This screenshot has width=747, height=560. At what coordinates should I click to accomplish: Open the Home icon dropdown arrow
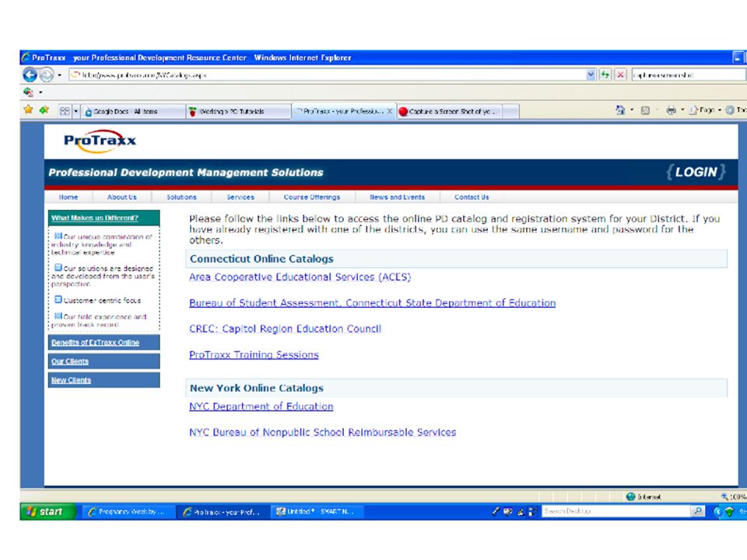pyautogui.click(x=632, y=110)
